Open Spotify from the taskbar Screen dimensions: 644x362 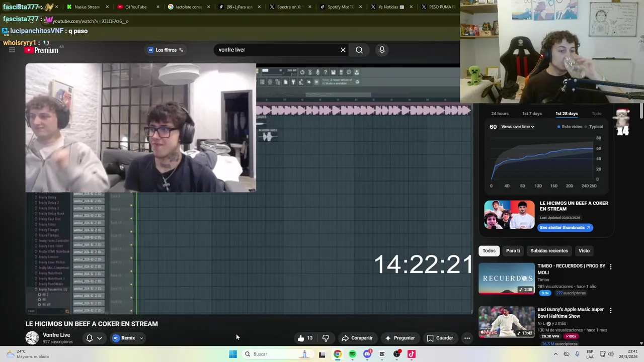tap(352, 354)
